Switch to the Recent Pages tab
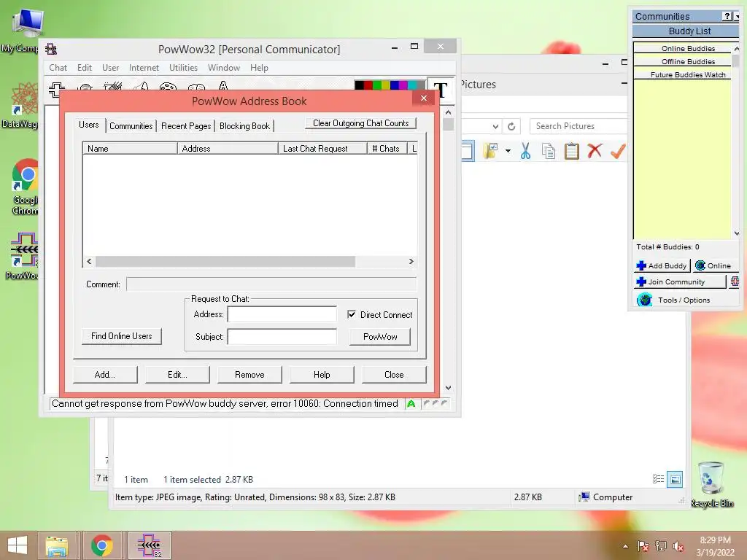 (x=186, y=126)
